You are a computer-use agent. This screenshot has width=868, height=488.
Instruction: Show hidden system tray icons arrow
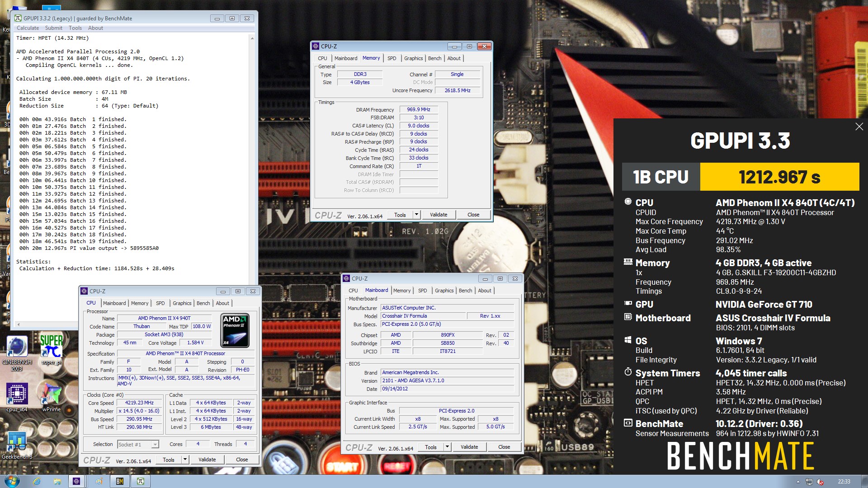798,482
